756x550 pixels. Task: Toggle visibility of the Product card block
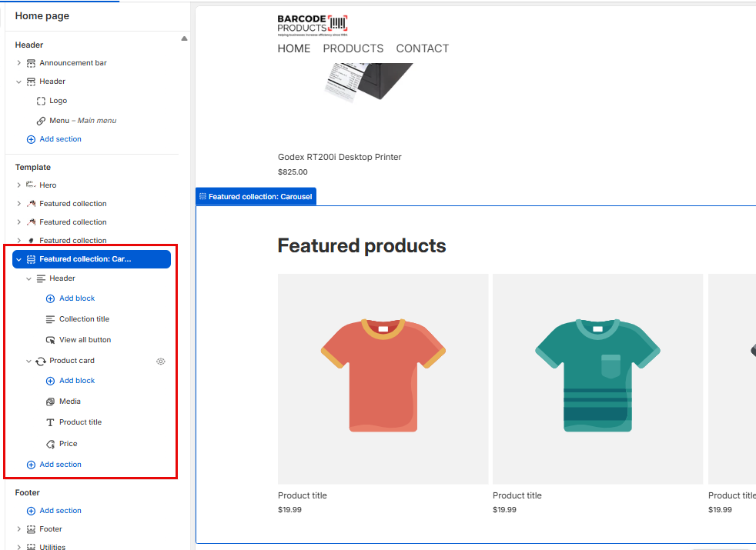161,361
